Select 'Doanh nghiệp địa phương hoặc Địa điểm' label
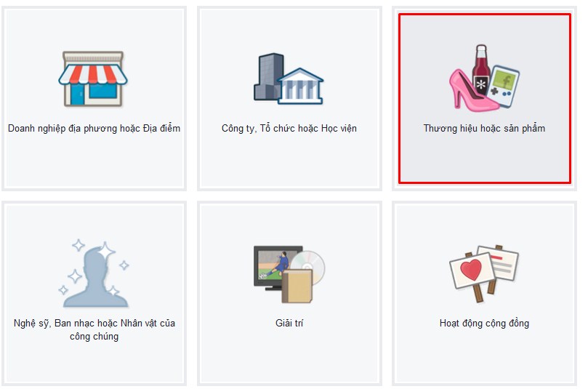 [94, 128]
